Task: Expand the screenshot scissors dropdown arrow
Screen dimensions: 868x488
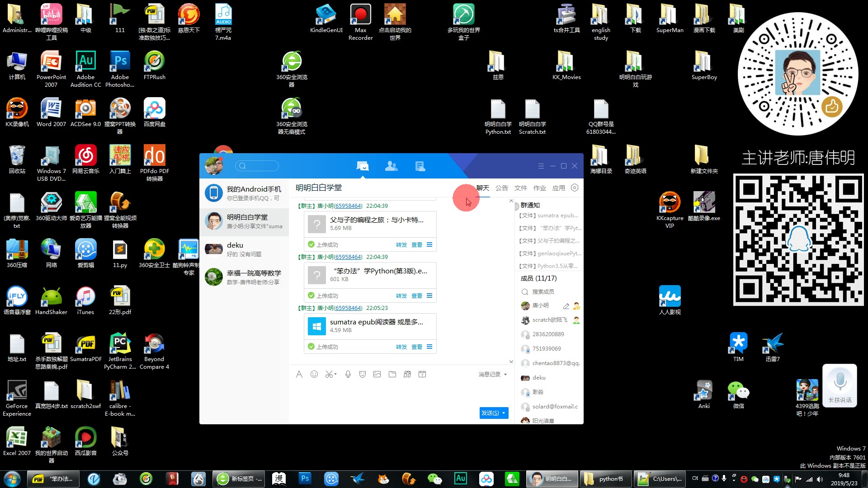Action: point(335,375)
